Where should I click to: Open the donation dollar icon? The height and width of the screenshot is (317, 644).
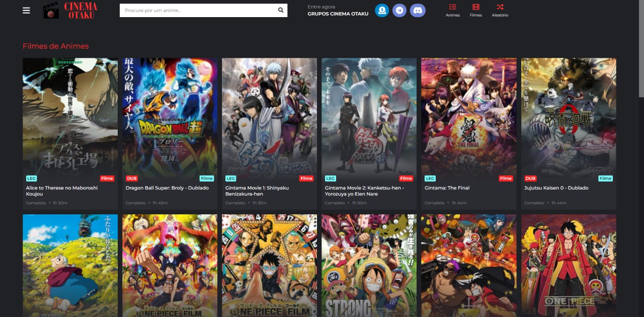382,10
